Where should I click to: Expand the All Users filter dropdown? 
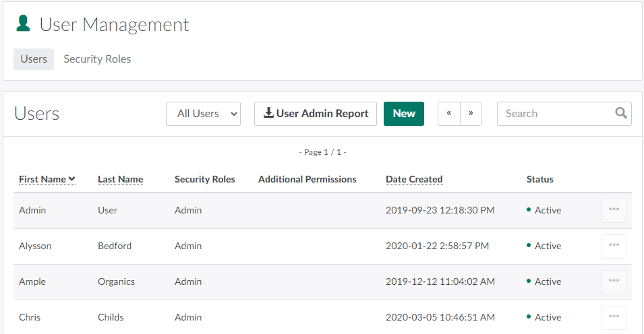pyautogui.click(x=204, y=114)
